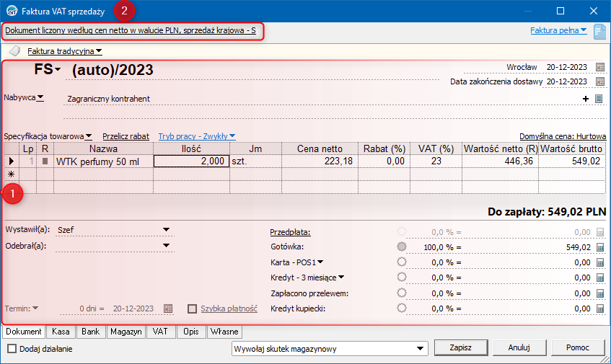Click the Ilość field with 2,000

(x=191, y=162)
